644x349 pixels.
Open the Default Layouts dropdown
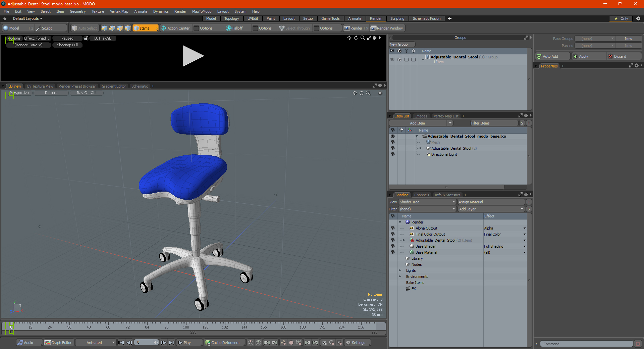(x=28, y=18)
